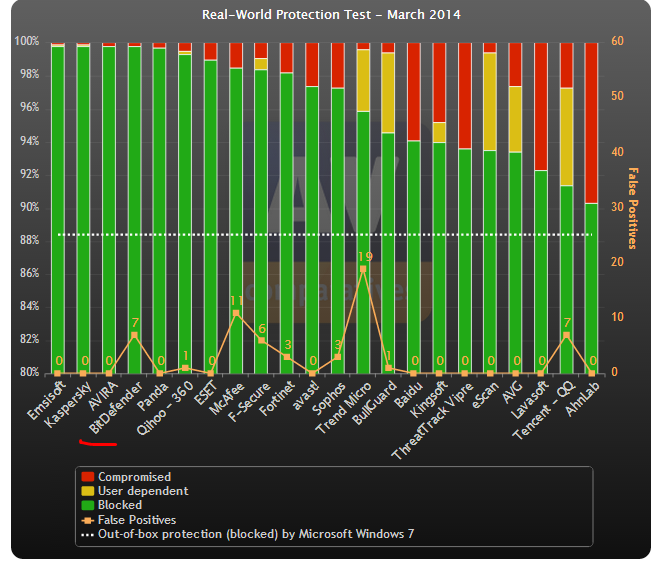Click the dotted Out-of-box protection legend marker
663x563 pixels.
[x=87, y=535]
